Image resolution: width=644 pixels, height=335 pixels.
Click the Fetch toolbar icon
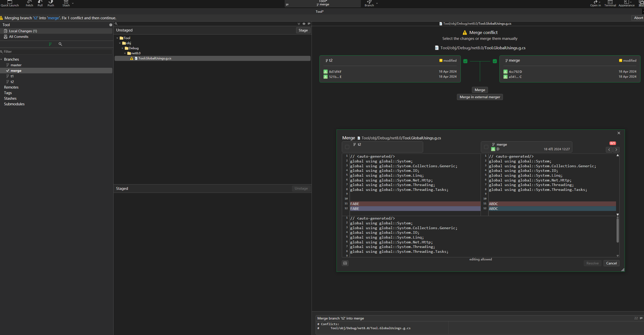[29, 3]
